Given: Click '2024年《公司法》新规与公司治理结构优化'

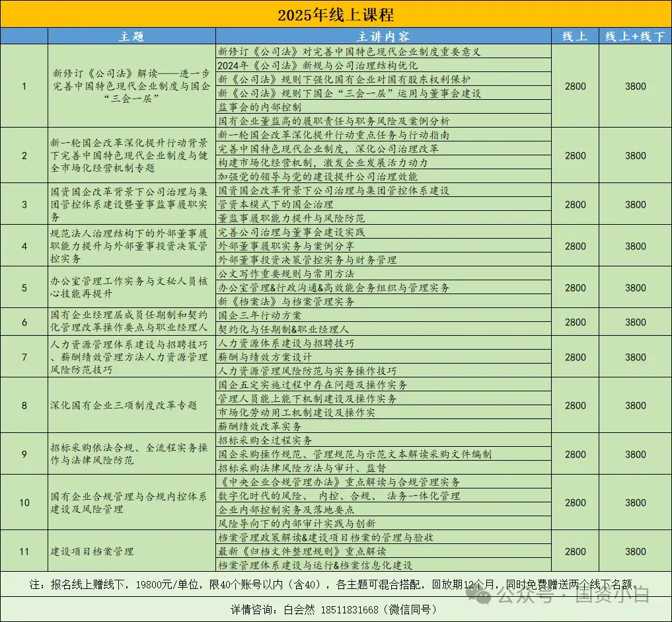Looking at the screenshot, I should (383, 65).
